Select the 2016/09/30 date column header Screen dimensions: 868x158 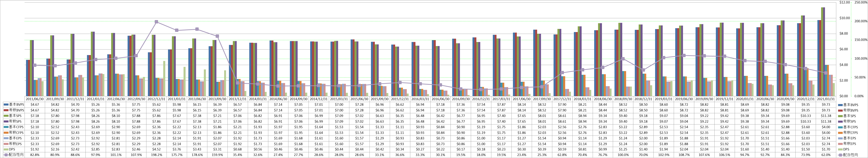tap(460, 99)
